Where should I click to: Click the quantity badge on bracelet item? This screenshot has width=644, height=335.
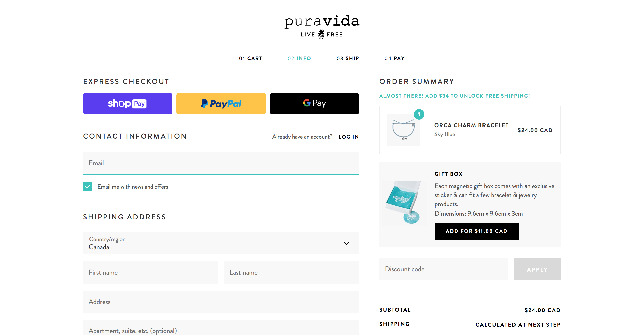pyautogui.click(x=420, y=114)
